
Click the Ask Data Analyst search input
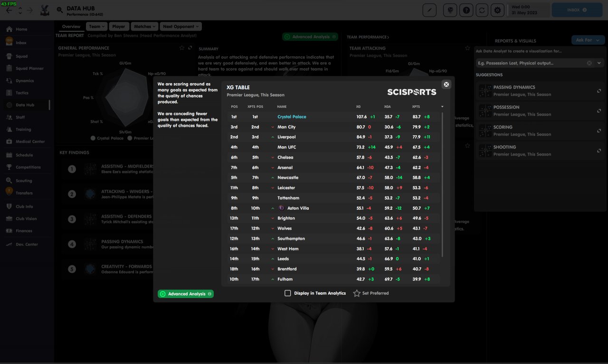531,63
